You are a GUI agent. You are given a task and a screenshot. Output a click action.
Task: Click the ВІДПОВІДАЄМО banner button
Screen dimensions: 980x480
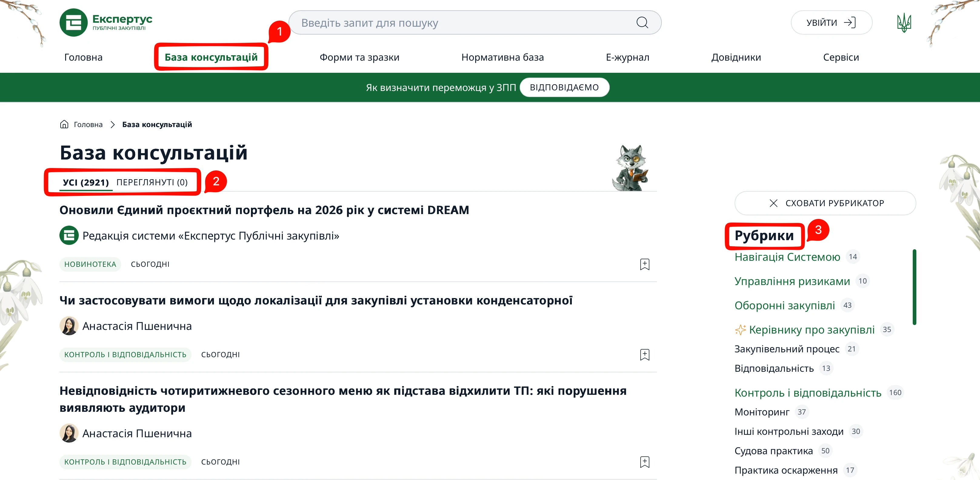(565, 87)
